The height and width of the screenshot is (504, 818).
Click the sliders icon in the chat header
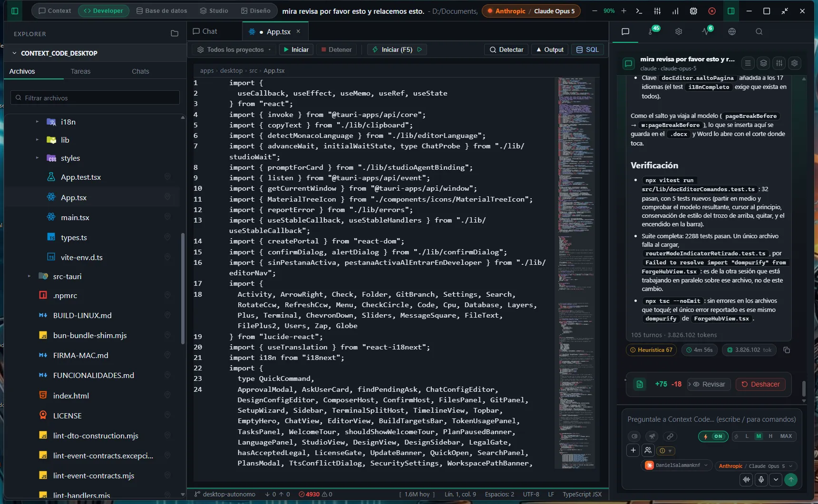pyautogui.click(x=779, y=63)
